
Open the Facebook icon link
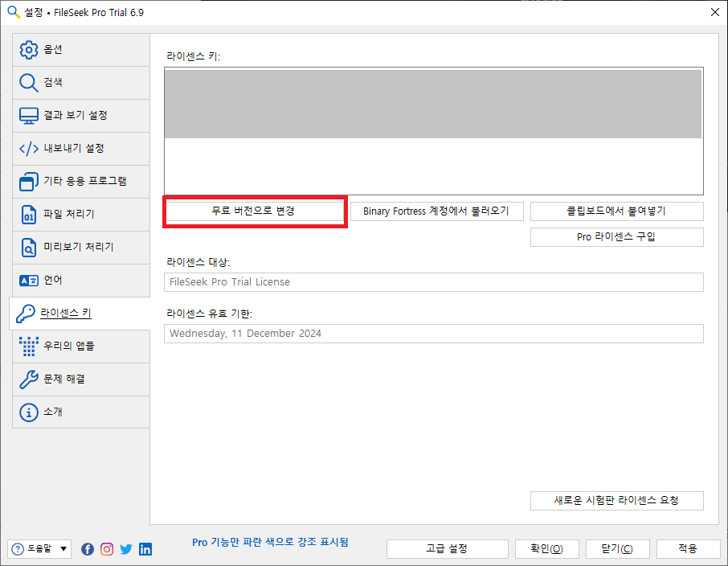coord(88,549)
